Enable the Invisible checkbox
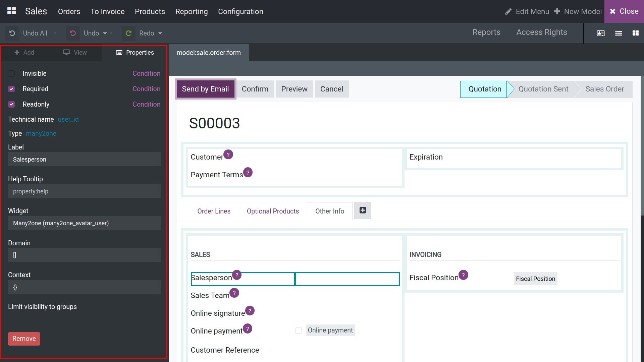The width and height of the screenshot is (644, 362). [x=11, y=73]
